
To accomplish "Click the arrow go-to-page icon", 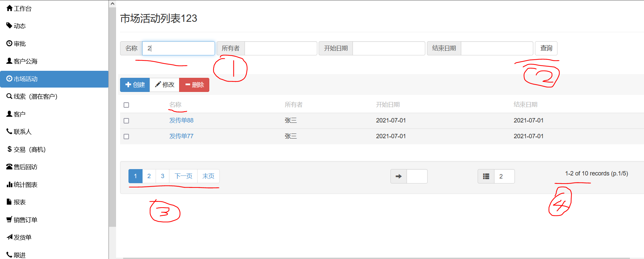I will click(398, 176).
